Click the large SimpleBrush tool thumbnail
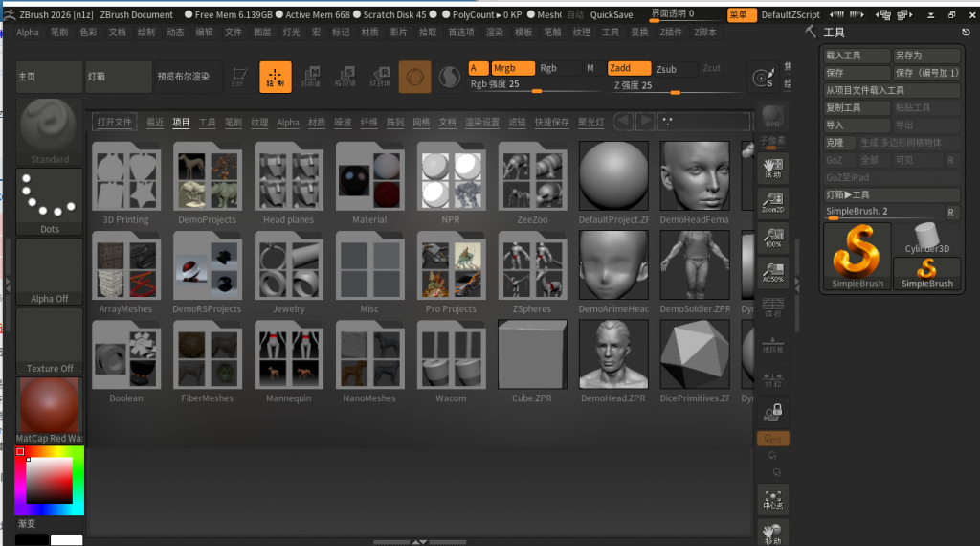 coord(857,257)
